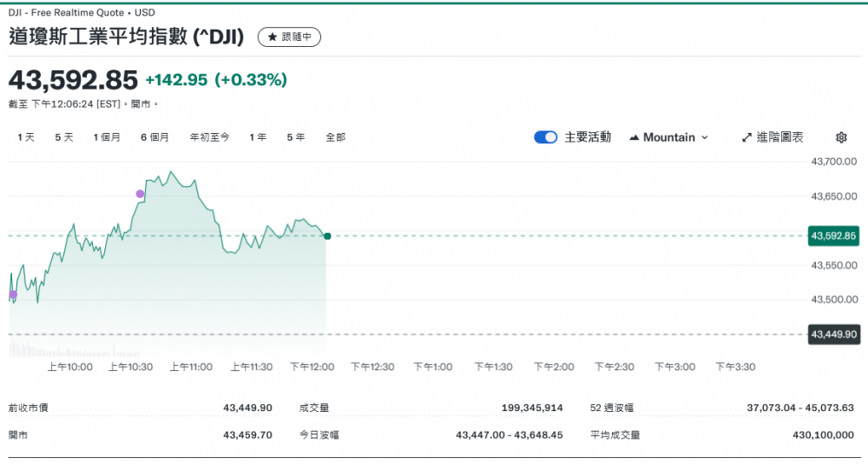Click the purple event marker at chart start
868x464 pixels.
tap(13, 295)
